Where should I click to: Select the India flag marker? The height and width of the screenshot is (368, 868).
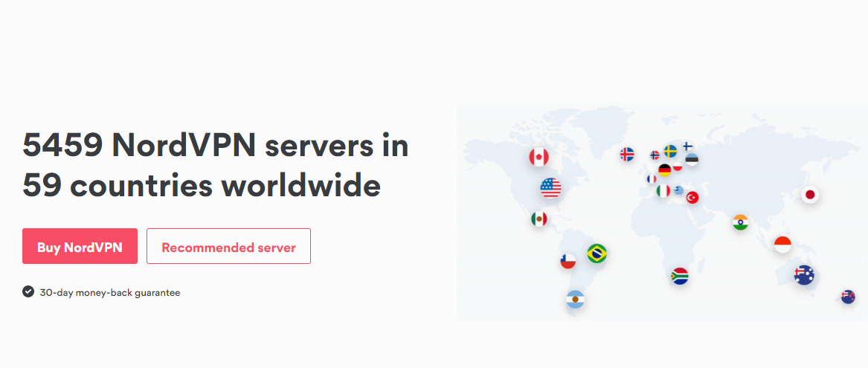coord(740,222)
